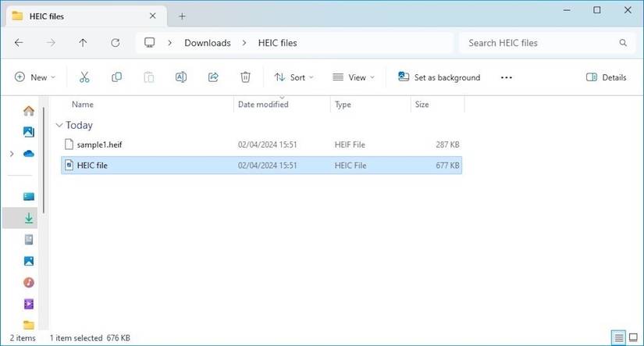The width and height of the screenshot is (644, 346).
Task: Click the Rename icon in toolbar
Action: (180, 77)
